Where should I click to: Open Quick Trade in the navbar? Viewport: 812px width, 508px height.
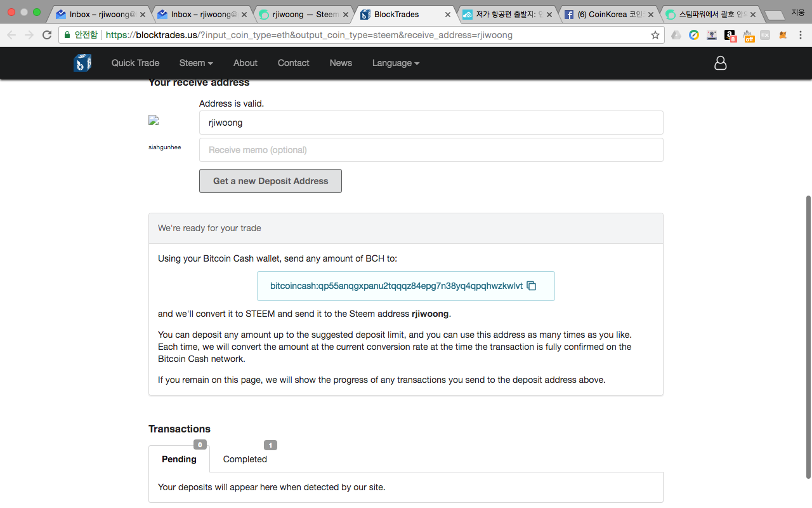tap(135, 63)
